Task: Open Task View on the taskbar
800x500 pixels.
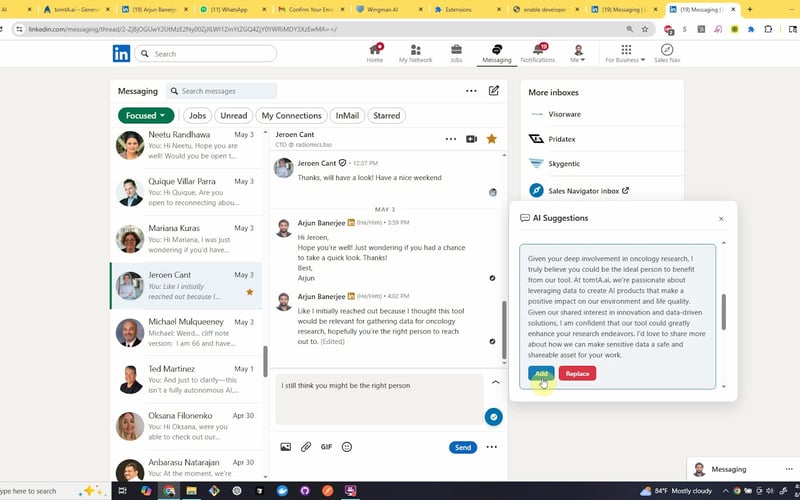Action: (x=122, y=491)
